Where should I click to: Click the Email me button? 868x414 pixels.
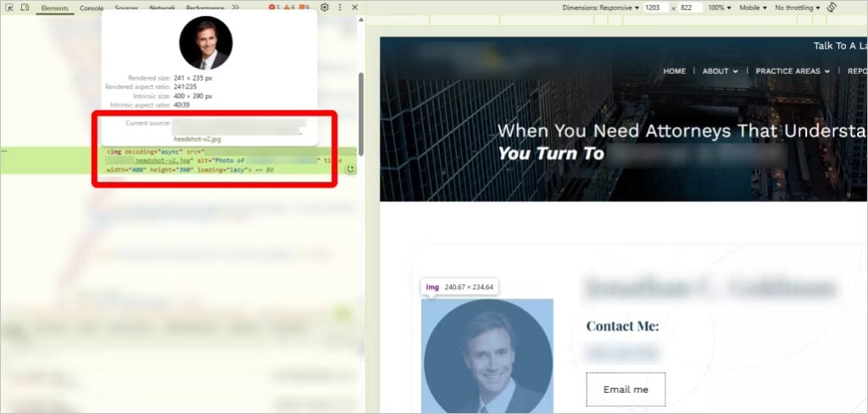tap(626, 389)
